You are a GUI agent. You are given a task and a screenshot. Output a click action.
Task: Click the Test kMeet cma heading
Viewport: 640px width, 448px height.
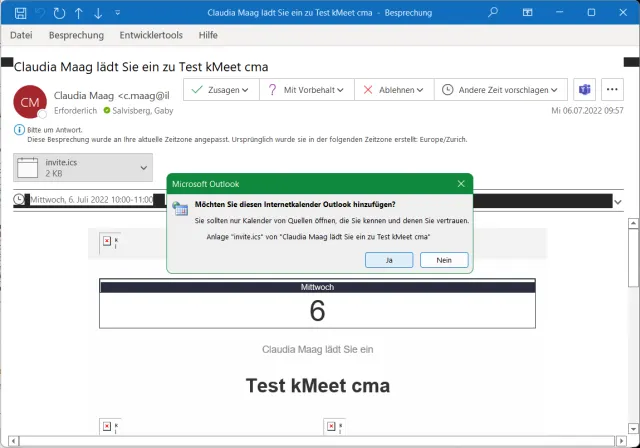[x=318, y=386]
